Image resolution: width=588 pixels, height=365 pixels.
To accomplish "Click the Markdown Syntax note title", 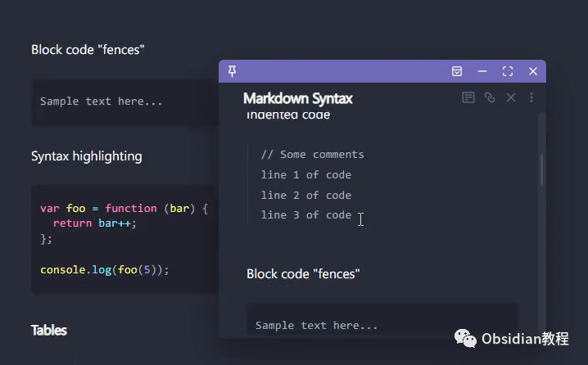I will pos(298,98).
